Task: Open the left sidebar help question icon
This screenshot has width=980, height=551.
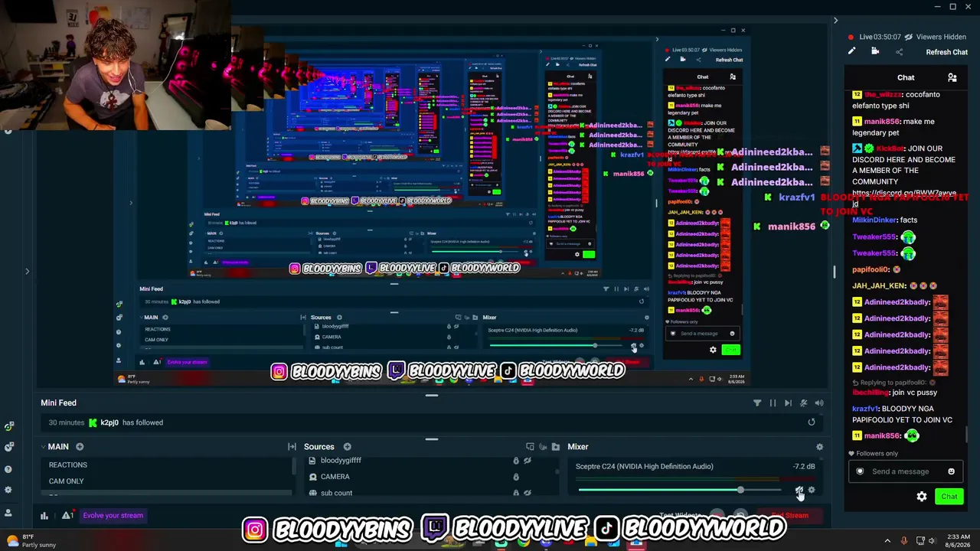Action: click(8, 469)
